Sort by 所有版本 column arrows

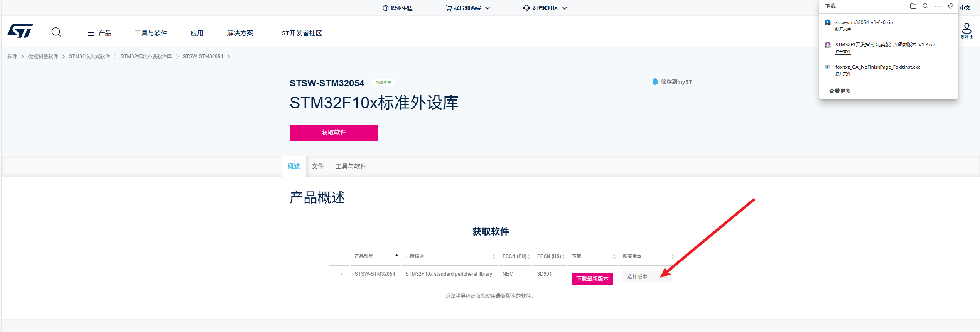pyautogui.click(x=673, y=256)
